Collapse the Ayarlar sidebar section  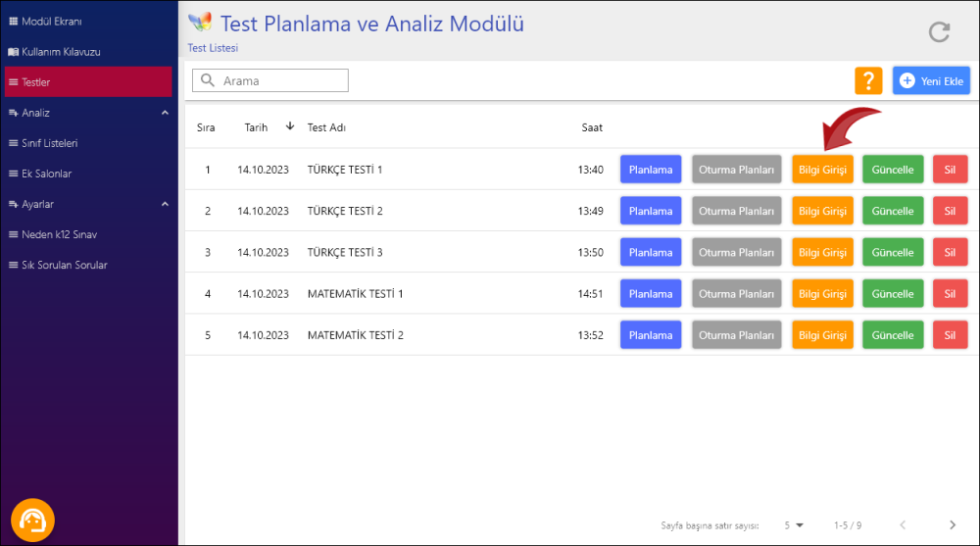[x=165, y=204]
